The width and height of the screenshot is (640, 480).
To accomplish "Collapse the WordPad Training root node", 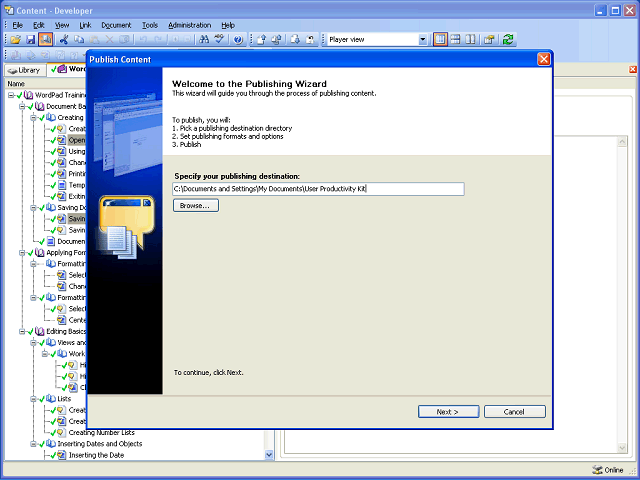I will (11, 95).
